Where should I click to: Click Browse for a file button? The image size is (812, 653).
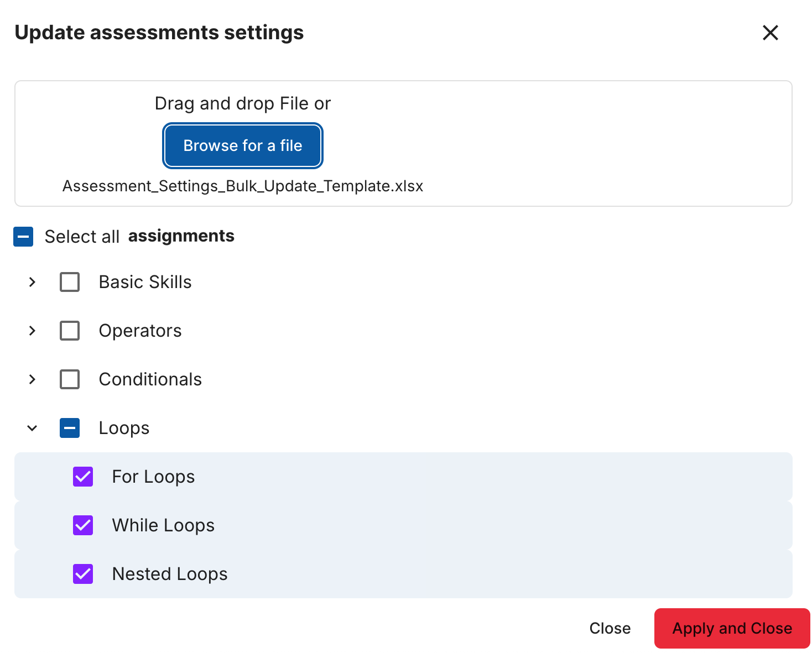coord(242,146)
